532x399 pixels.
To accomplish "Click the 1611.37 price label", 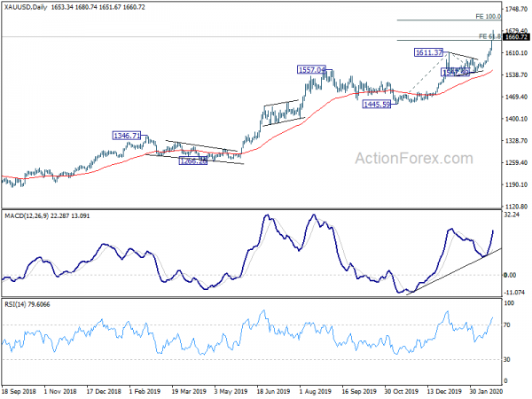I will 428,52.
